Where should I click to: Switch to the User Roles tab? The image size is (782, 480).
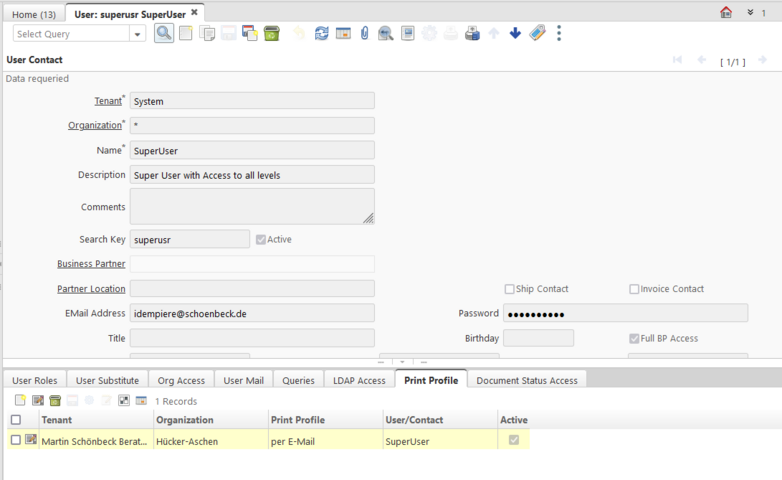click(x=35, y=380)
